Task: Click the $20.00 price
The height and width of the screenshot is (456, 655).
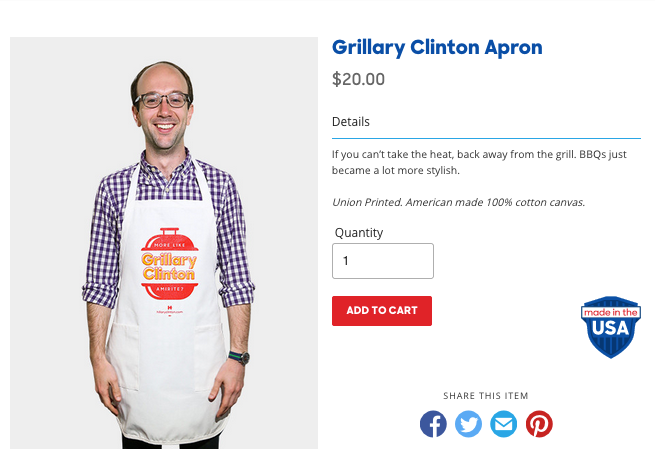Action: [358, 79]
